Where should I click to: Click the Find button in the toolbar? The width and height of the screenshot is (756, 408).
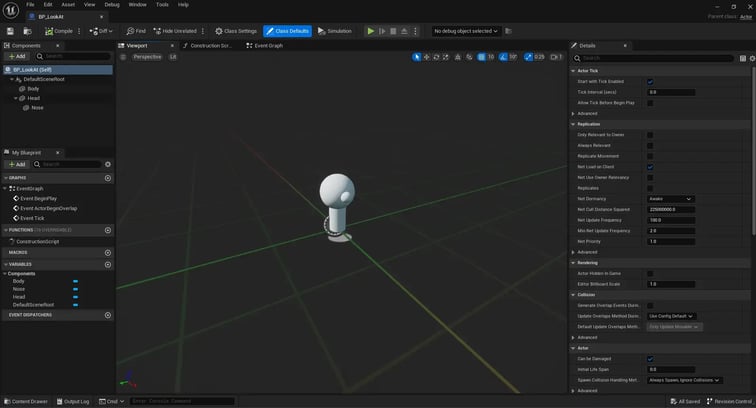pyautogui.click(x=135, y=31)
